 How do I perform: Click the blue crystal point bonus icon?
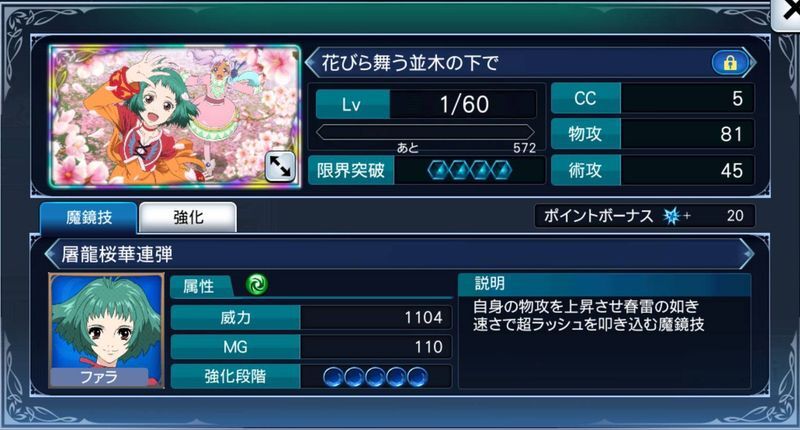671,216
